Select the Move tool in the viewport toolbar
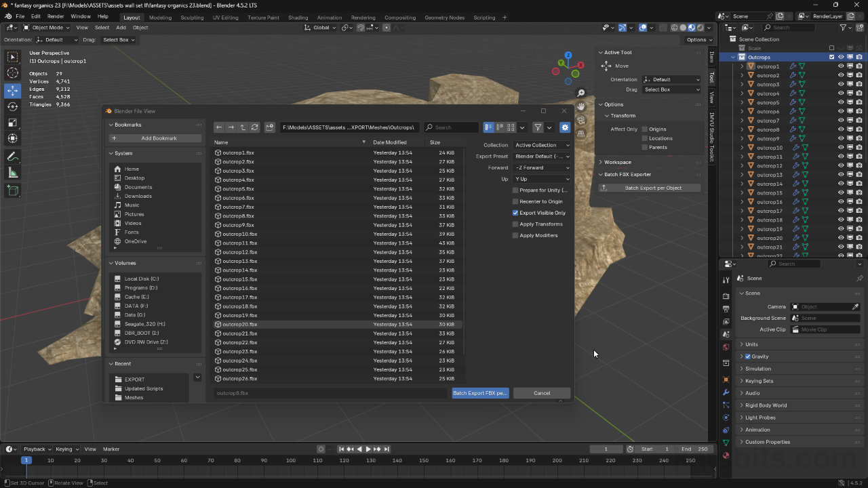868x488 pixels. [x=12, y=91]
